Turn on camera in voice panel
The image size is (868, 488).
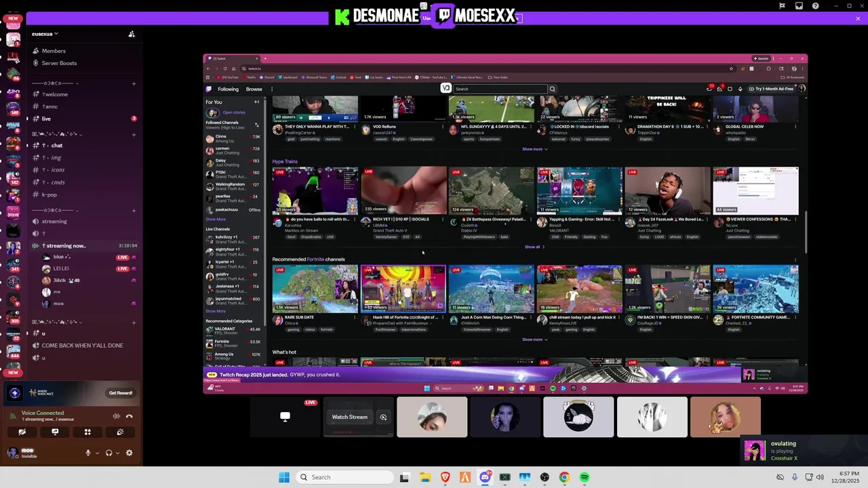(x=22, y=432)
